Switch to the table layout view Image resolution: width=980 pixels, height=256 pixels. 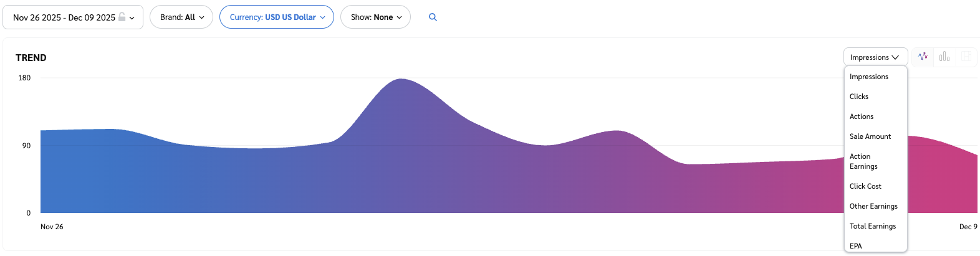[966, 57]
